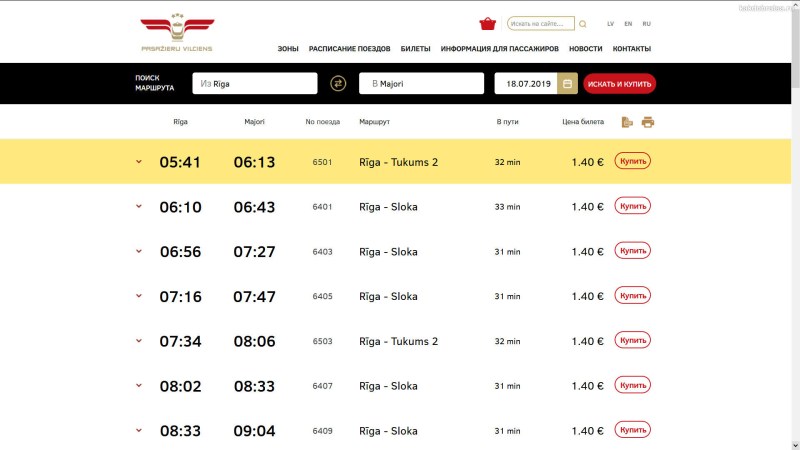Viewport: 800px width, 450px height.
Task: Click the departure station field with Riga
Action: [x=255, y=84]
